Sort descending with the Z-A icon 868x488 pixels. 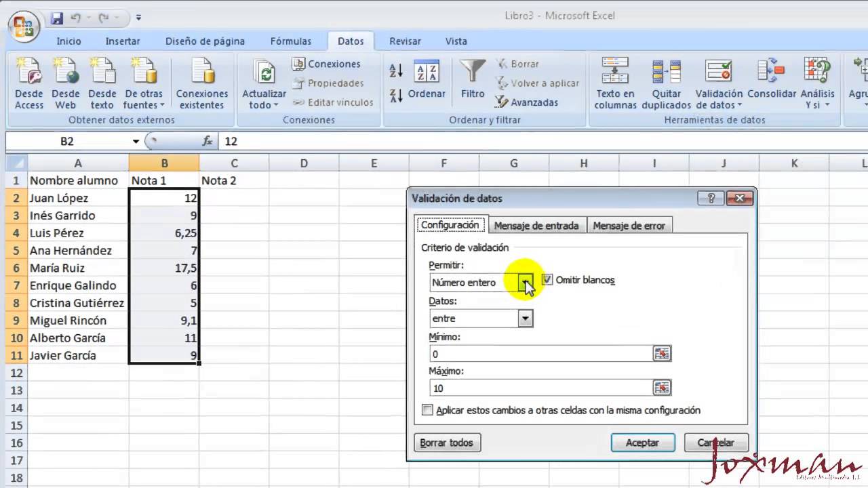397,96
